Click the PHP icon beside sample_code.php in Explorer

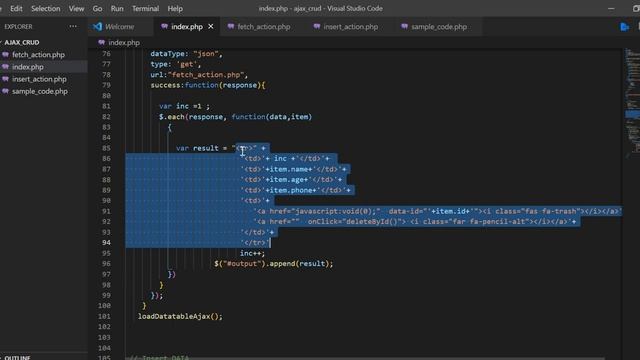(x=5, y=91)
